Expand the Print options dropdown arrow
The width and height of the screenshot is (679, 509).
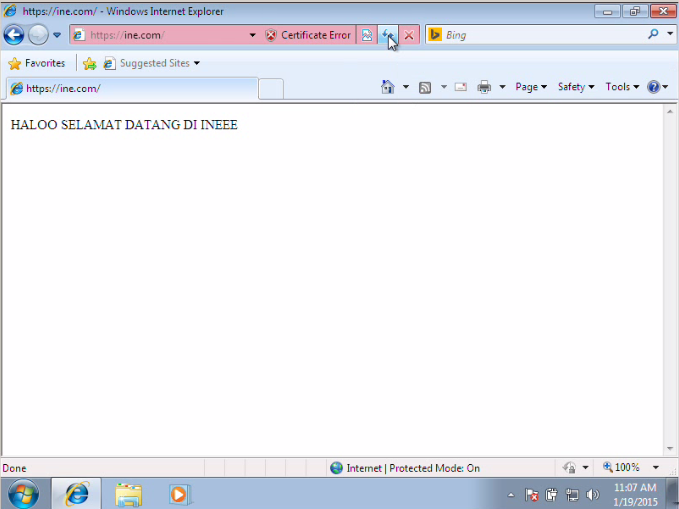point(502,87)
